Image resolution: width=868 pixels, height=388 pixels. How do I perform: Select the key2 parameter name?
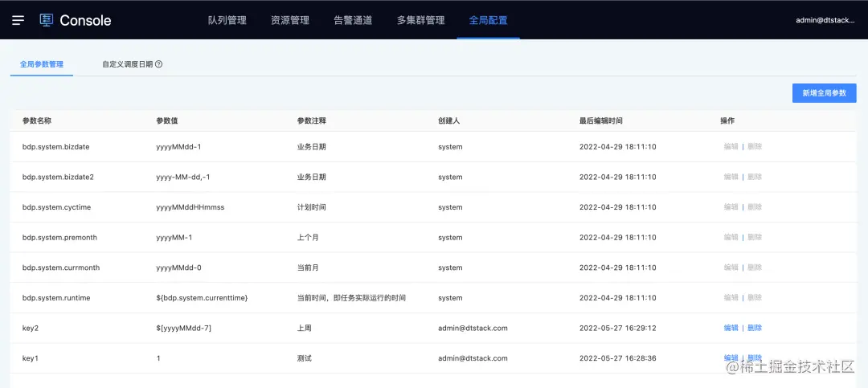point(31,328)
